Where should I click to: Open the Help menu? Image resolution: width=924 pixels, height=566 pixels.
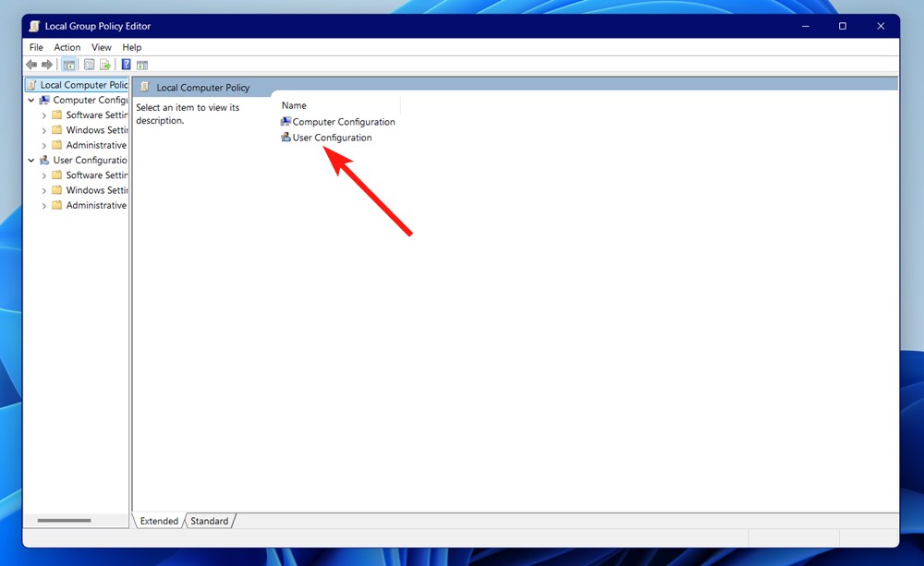[132, 47]
